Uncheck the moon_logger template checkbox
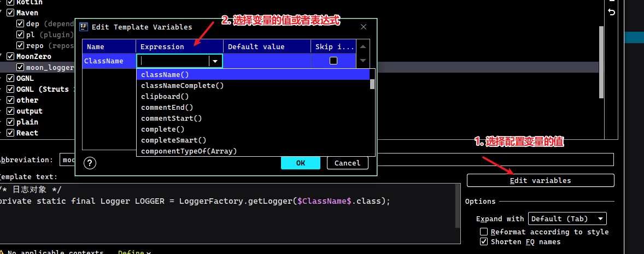 point(20,67)
